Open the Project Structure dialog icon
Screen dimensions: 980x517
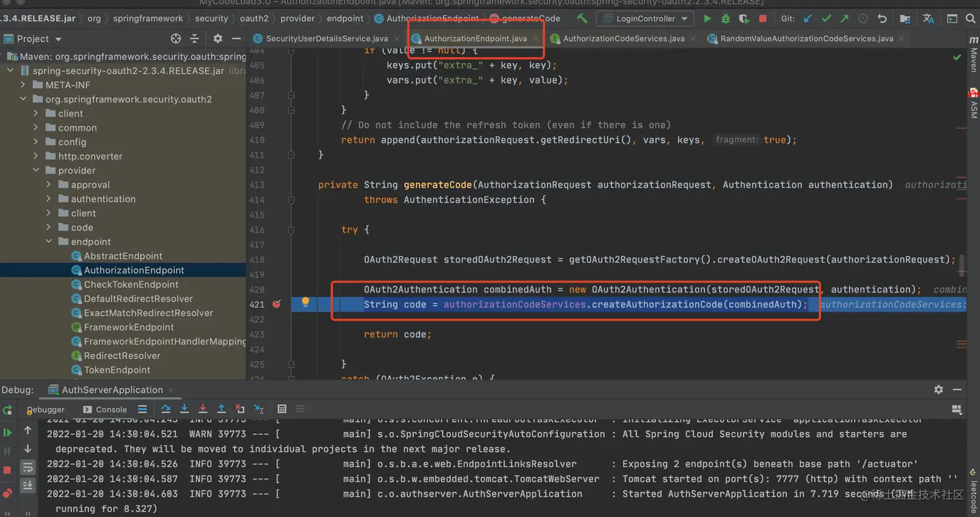pos(905,19)
